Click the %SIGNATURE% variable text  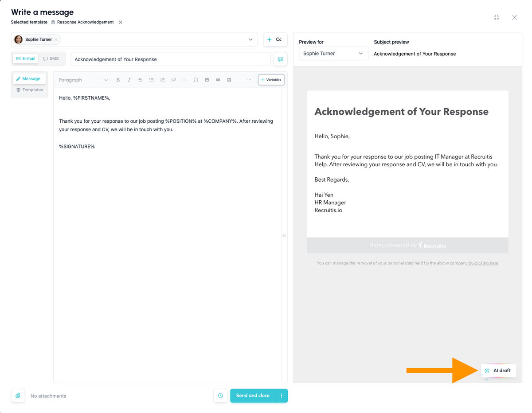pos(77,146)
